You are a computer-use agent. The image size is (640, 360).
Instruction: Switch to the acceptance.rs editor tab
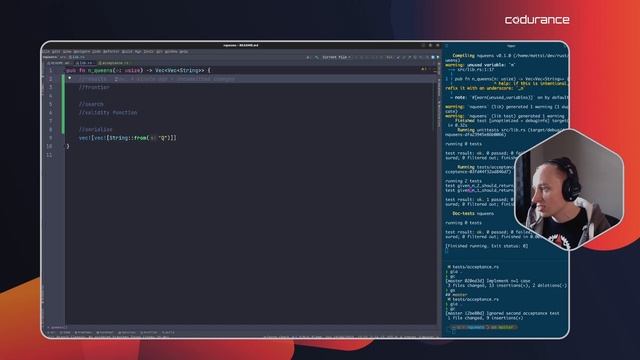pyautogui.click(x=114, y=63)
